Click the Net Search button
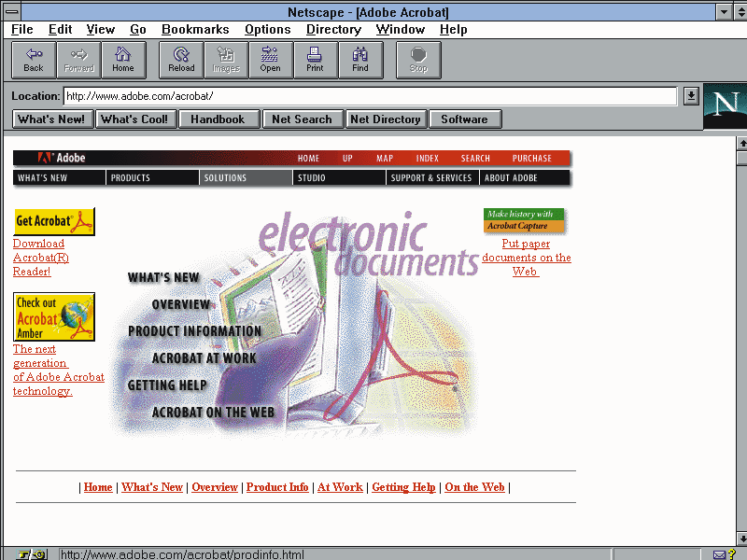747x560 pixels. (303, 119)
